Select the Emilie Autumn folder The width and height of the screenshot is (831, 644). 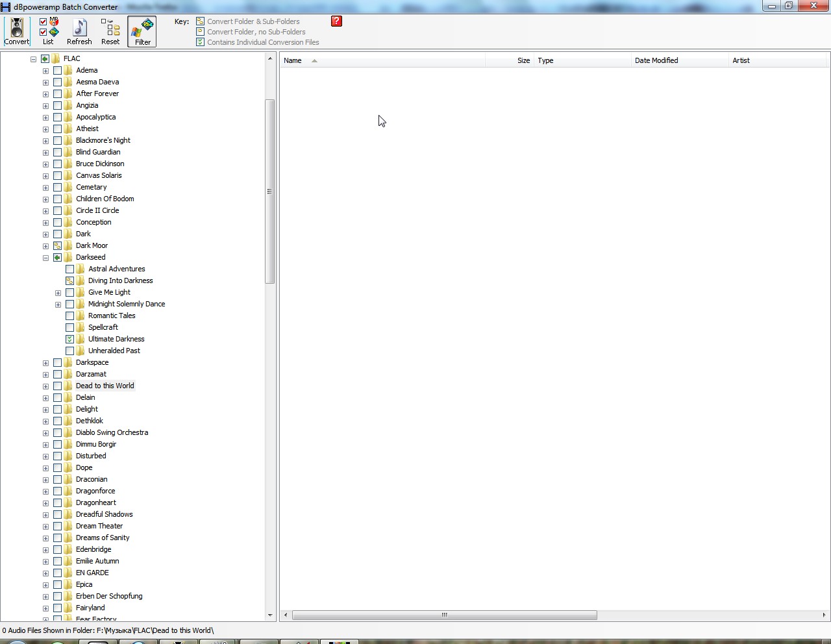tap(97, 561)
